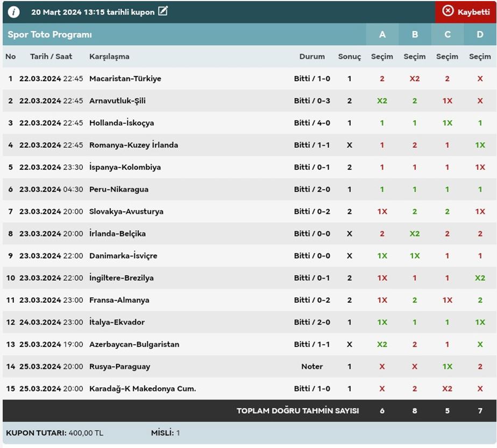Image resolution: width=497 pixels, height=448 pixels.
Task: Click the Spor Toto Programı title
Action: click(49, 34)
